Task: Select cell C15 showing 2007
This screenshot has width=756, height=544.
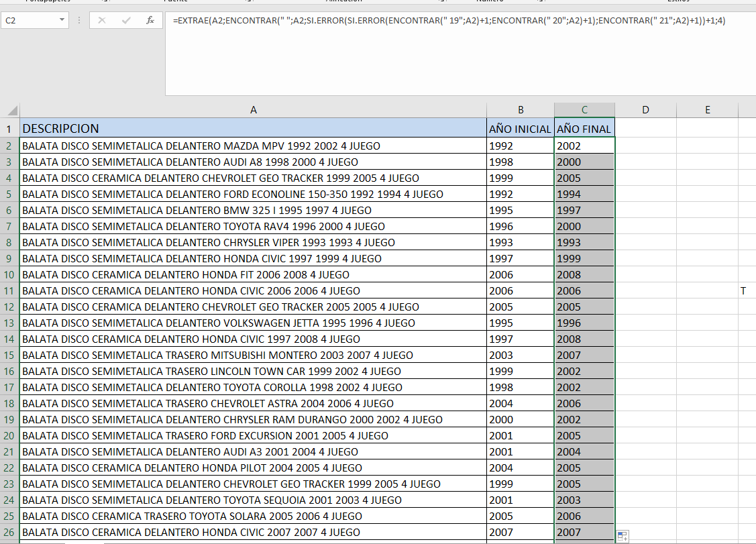Action: point(584,355)
